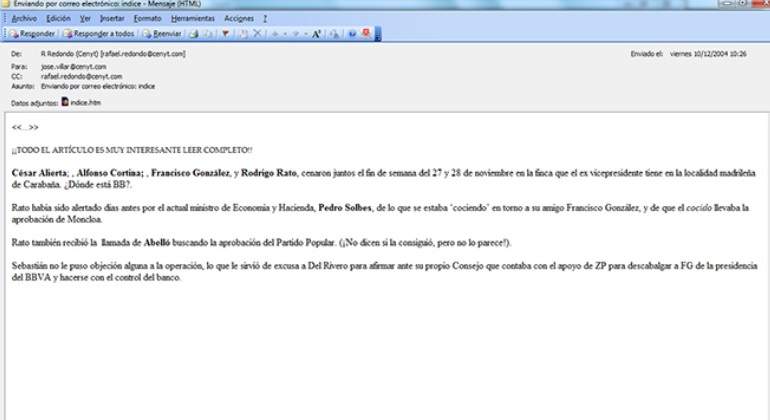
Task: Open the Insertar menu
Action: click(112, 18)
